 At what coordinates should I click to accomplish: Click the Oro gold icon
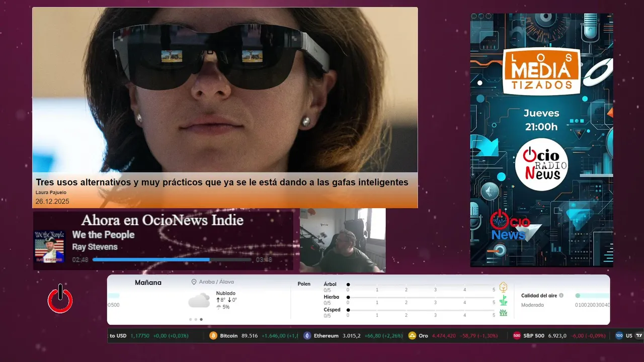pos(412,335)
